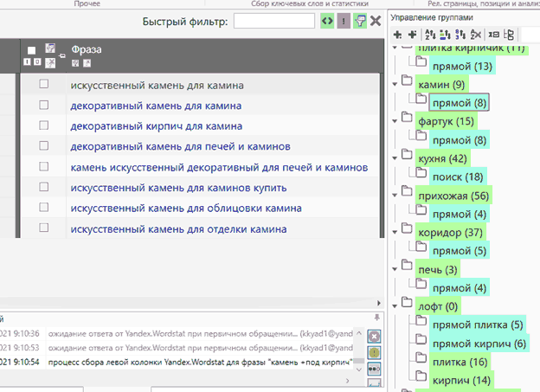Viewport: 540px width, 392px height.
Task: Check the box for 'искусственный камень для каминов купить'
Action: pyautogui.click(x=44, y=187)
